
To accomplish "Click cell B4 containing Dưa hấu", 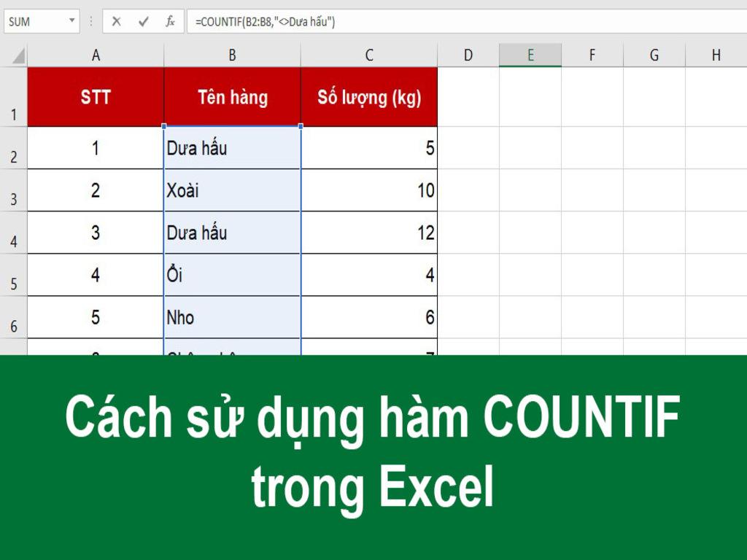I will pos(233,233).
